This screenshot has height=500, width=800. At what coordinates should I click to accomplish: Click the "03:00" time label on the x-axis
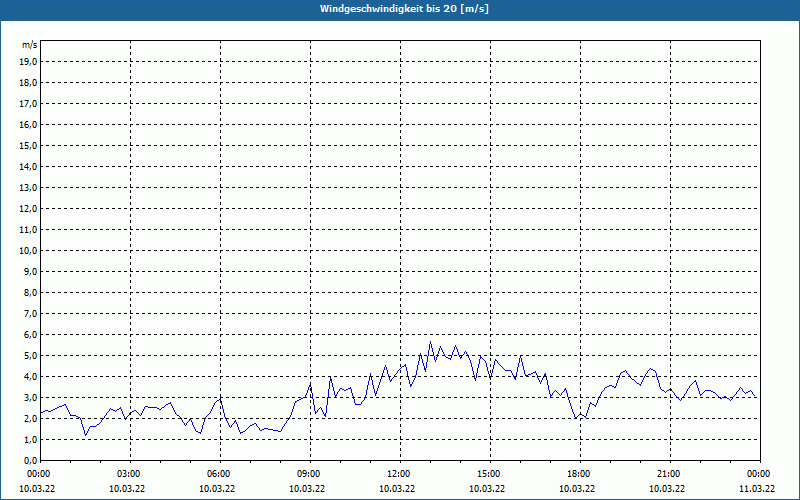tap(130, 474)
